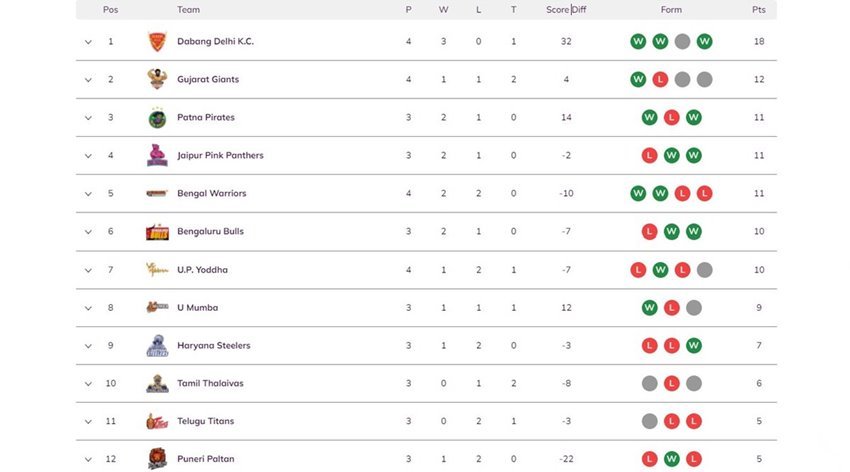Click Dabang Delhi's latest green W form badge
The width and height of the screenshot is (850, 472).
point(705,42)
